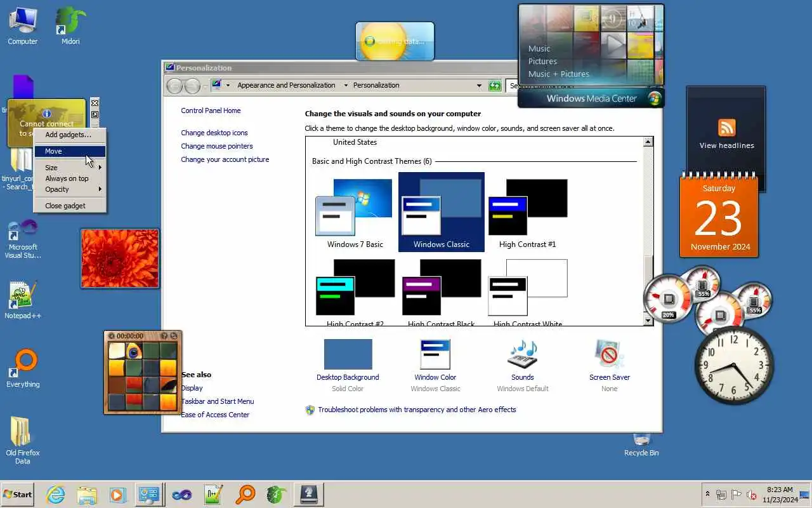Viewport: 812px width, 508px height.
Task: Click the active Control Panel taskbar button
Action: point(149,495)
